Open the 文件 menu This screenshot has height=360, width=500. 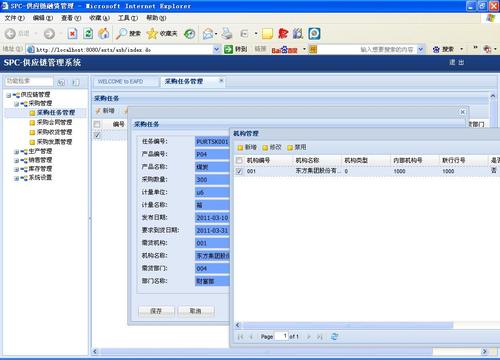tap(15, 18)
